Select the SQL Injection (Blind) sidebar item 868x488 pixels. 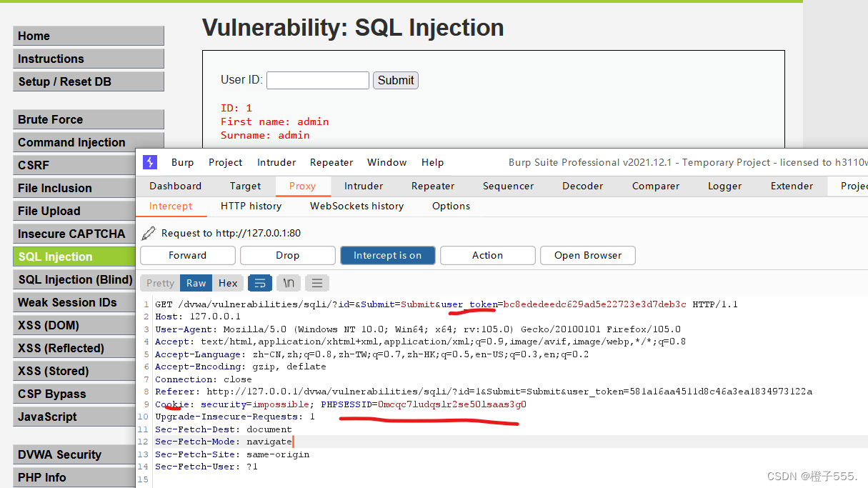(74, 279)
